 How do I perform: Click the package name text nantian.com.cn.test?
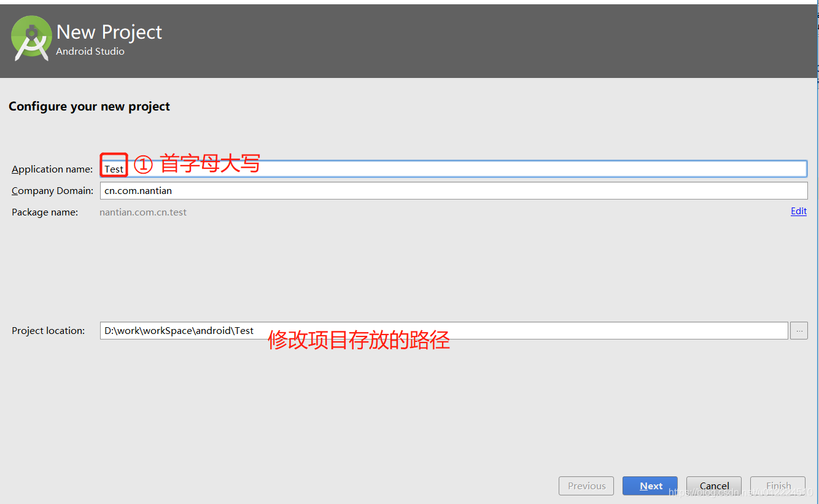[x=143, y=212]
